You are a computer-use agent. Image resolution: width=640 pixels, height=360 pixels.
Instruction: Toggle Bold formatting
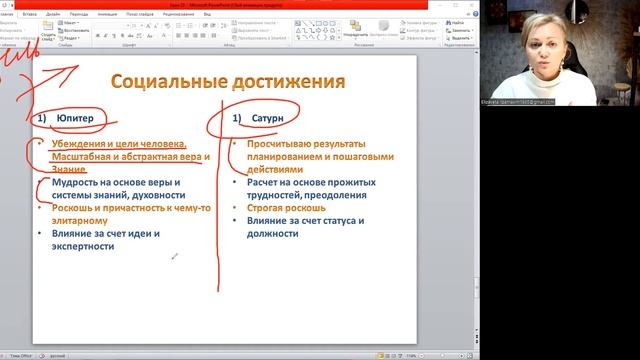tap(98, 36)
